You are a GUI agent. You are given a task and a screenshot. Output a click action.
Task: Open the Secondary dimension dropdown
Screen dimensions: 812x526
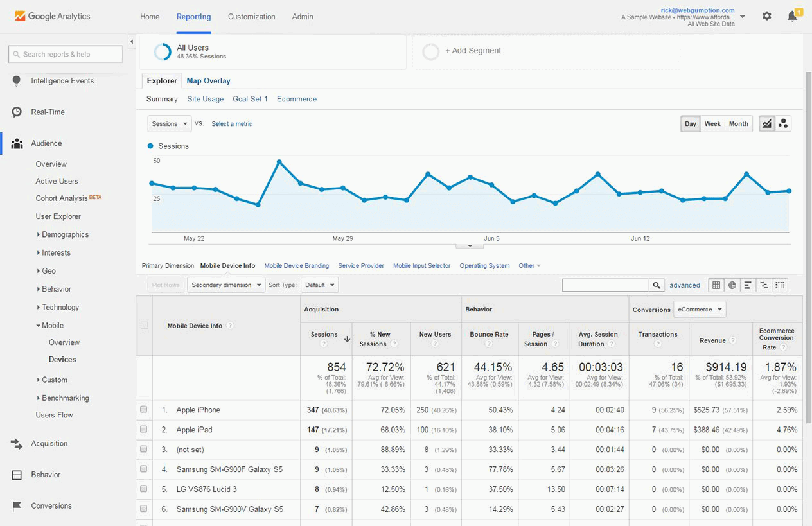coord(226,285)
